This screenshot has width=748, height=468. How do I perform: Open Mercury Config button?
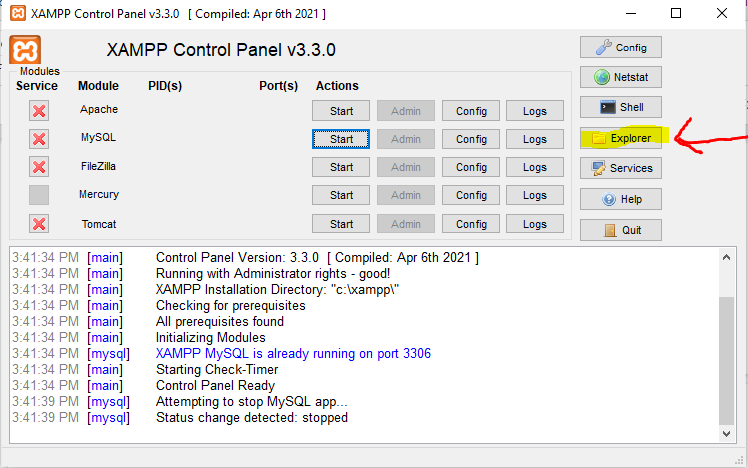pos(471,195)
